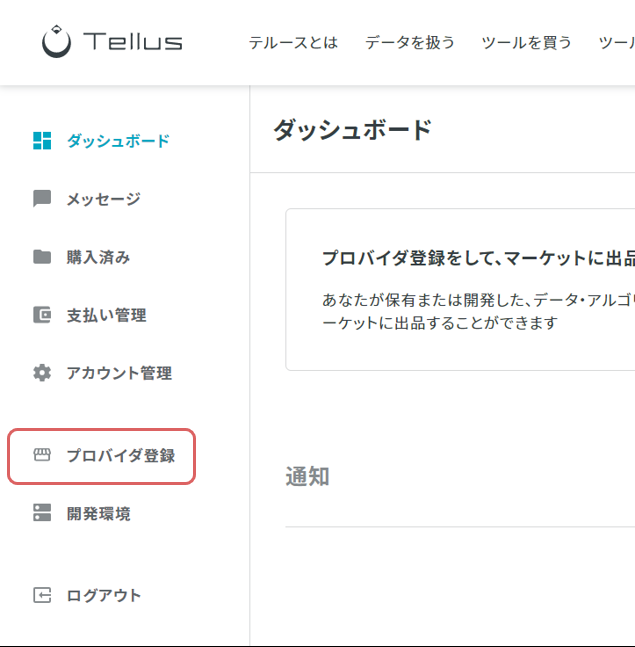Open the ツールを買う navigation menu

(526, 43)
